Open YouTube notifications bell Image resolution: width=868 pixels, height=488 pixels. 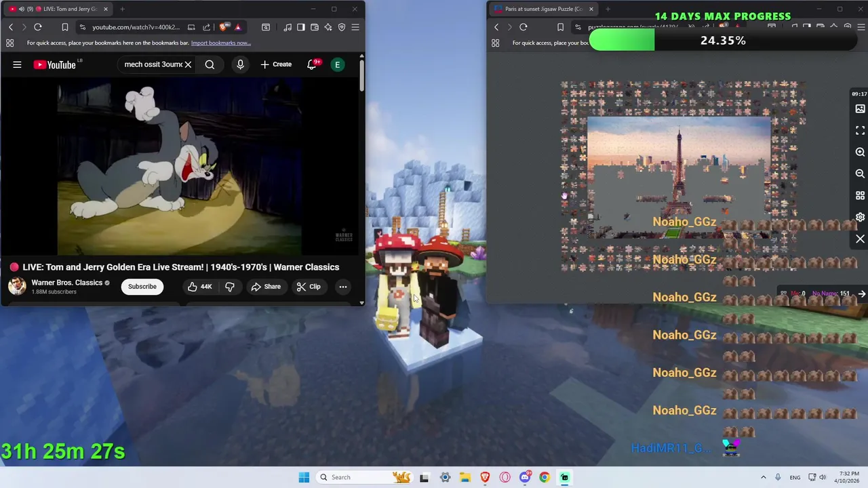pyautogui.click(x=312, y=64)
